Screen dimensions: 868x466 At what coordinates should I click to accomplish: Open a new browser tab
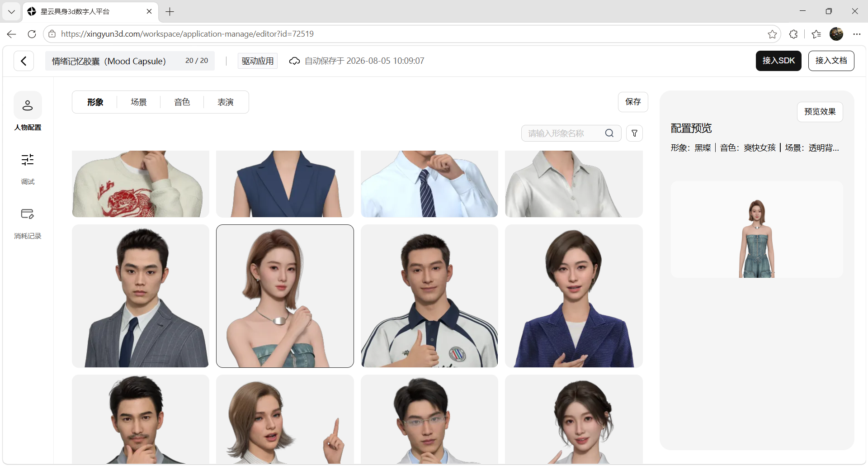(170, 12)
